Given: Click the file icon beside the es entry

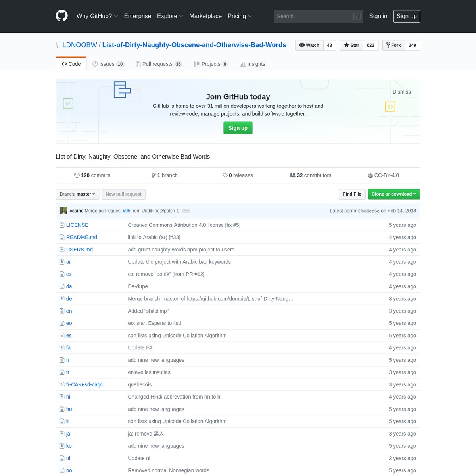Looking at the screenshot, I should pos(62,336).
